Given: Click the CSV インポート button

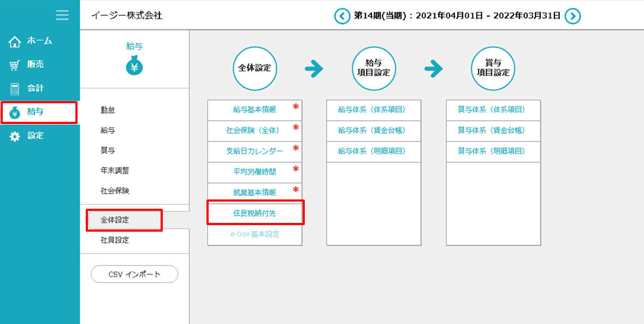Looking at the screenshot, I should tap(134, 274).
